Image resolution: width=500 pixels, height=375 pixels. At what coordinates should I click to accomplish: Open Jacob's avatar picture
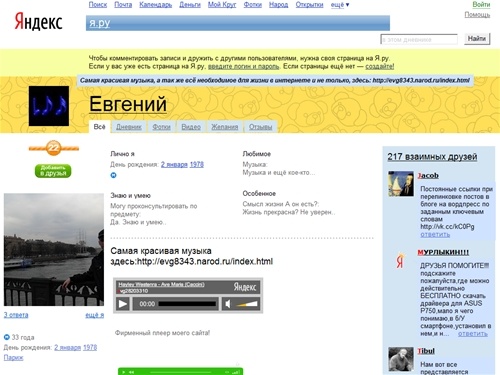click(401, 184)
